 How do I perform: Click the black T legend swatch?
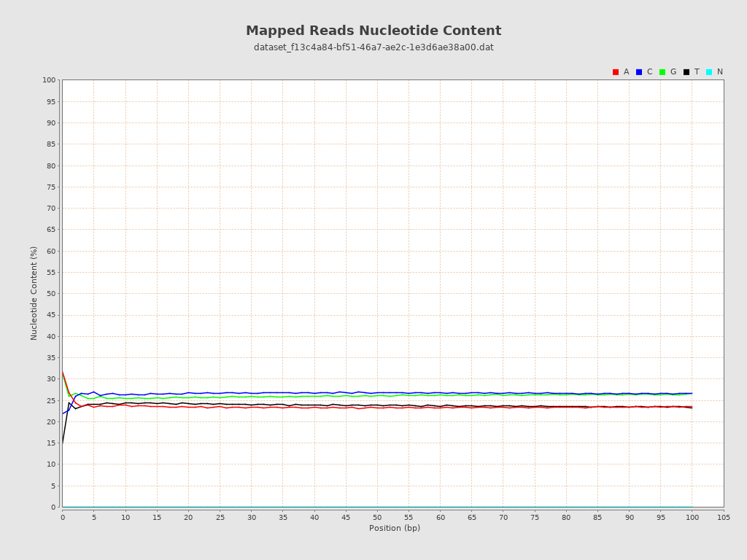click(x=686, y=72)
